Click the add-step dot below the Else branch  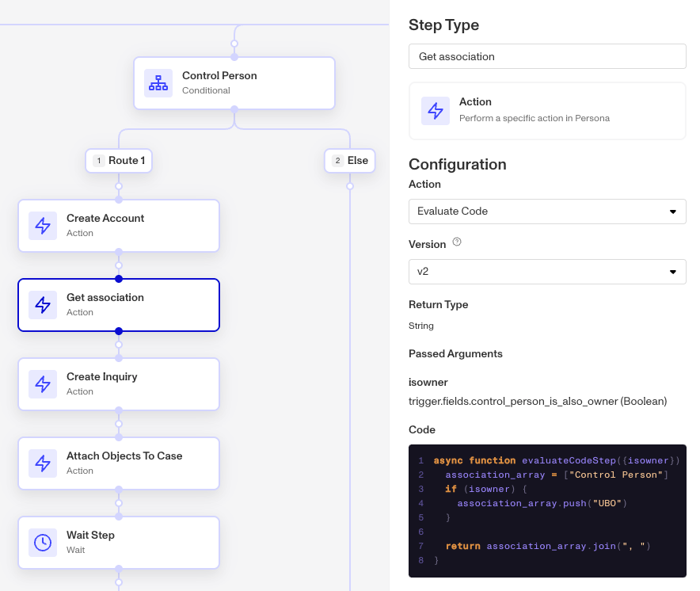[x=350, y=186]
